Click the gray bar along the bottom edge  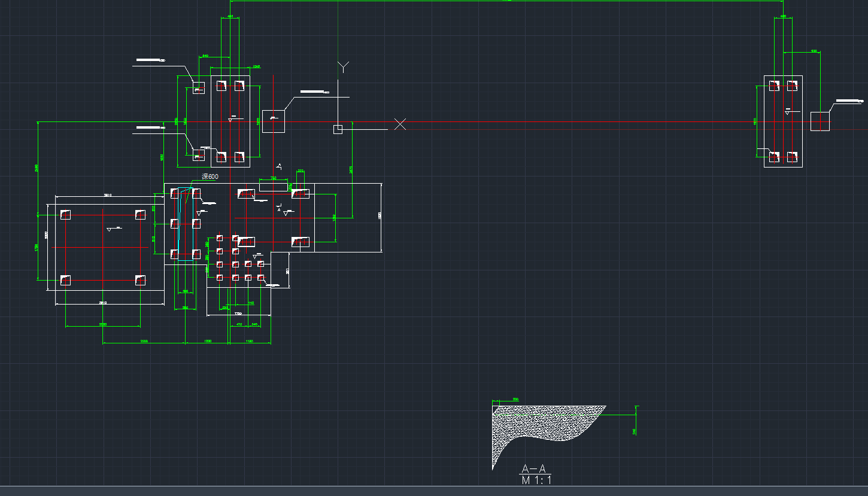tap(434, 491)
